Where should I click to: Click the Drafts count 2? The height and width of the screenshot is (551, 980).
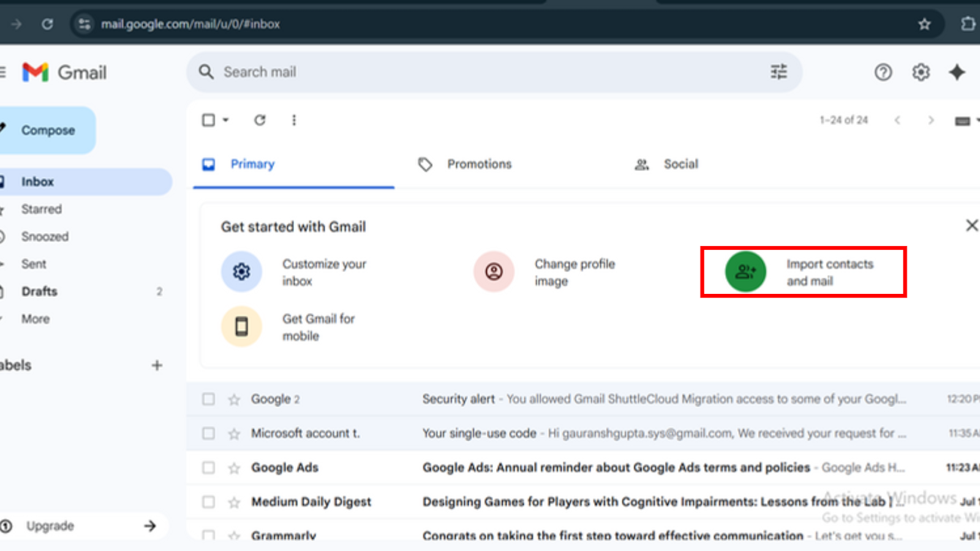[x=159, y=291]
